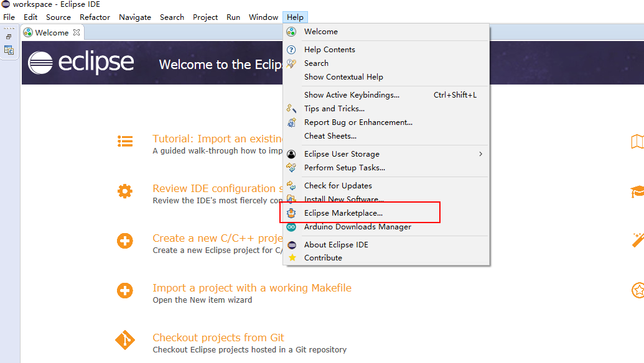
Task: Click the restore view icon in left trim
Action: (x=9, y=37)
